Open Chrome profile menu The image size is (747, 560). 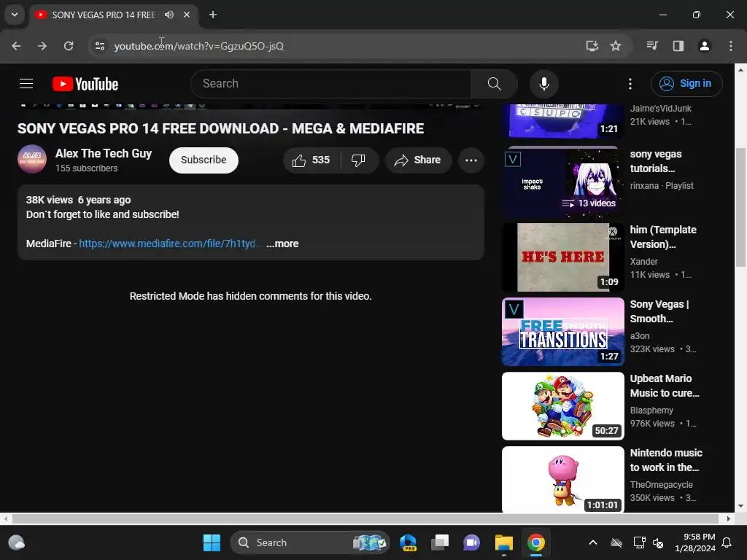[x=704, y=46]
